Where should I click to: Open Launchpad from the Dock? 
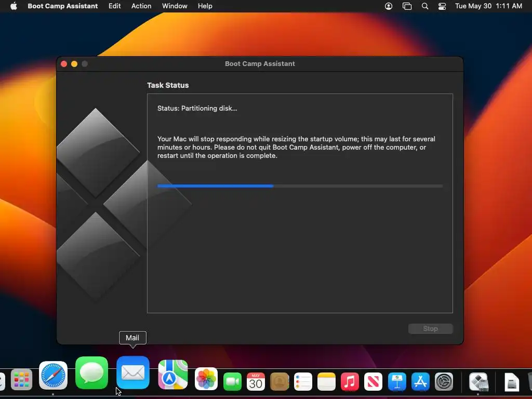click(21, 380)
